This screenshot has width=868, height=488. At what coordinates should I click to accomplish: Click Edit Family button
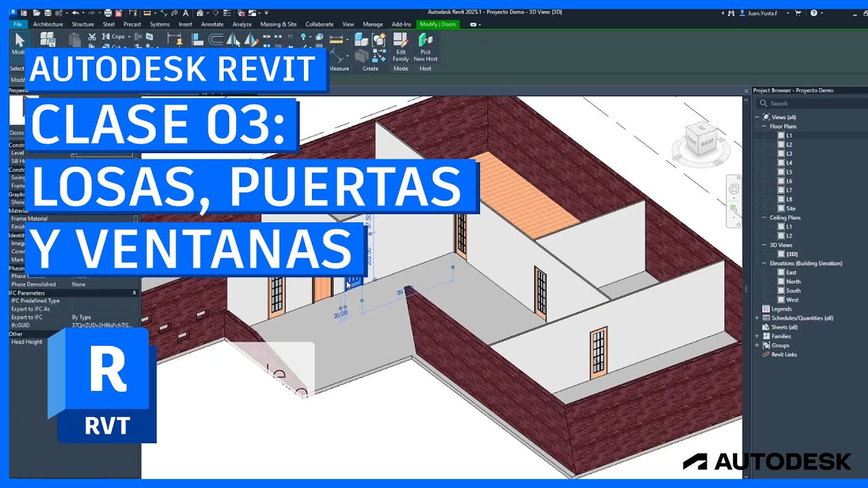(x=401, y=46)
